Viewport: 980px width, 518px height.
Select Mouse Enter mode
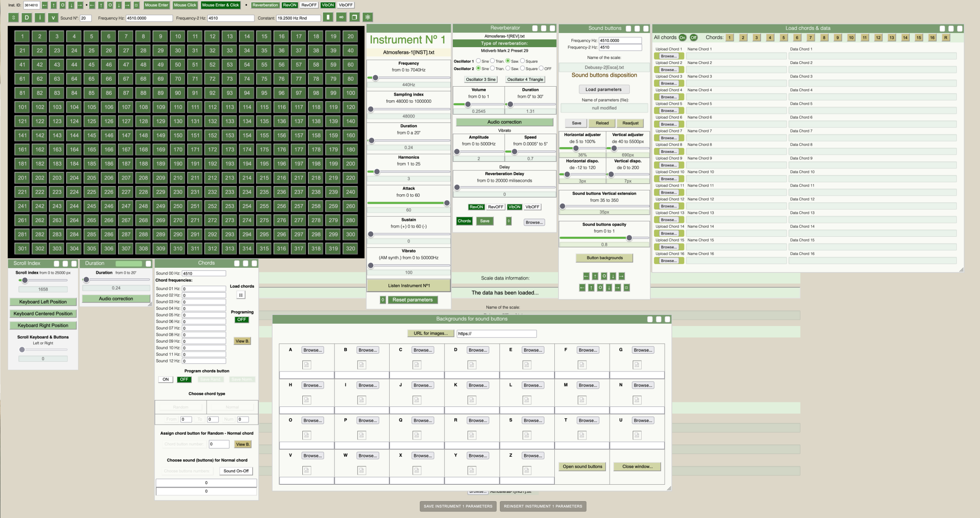[x=156, y=5]
